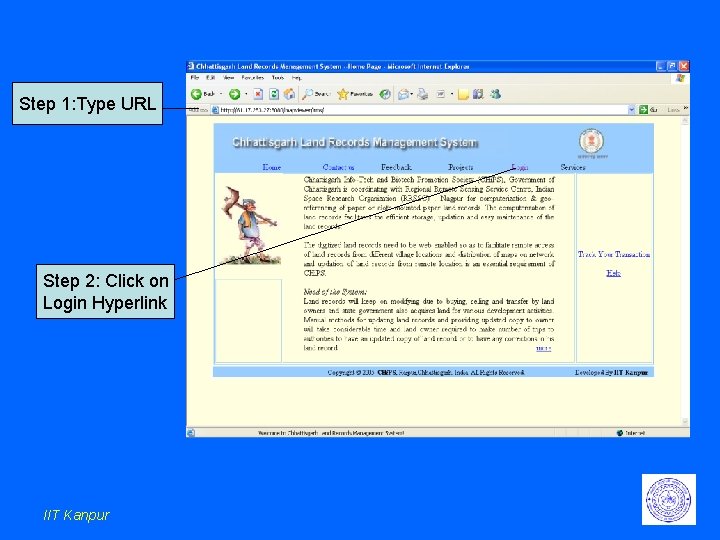
Task: Close the Internet Explorer window
Action: click(684, 66)
